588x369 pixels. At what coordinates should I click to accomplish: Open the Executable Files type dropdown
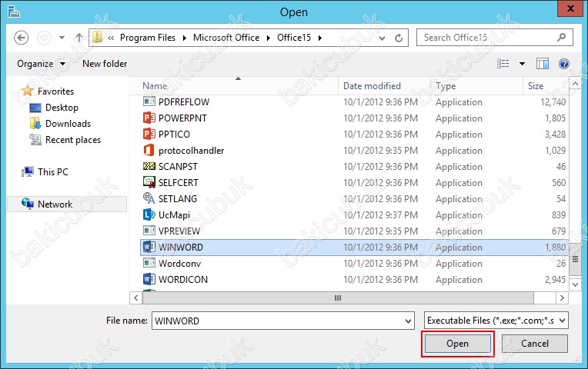pyautogui.click(x=496, y=321)
